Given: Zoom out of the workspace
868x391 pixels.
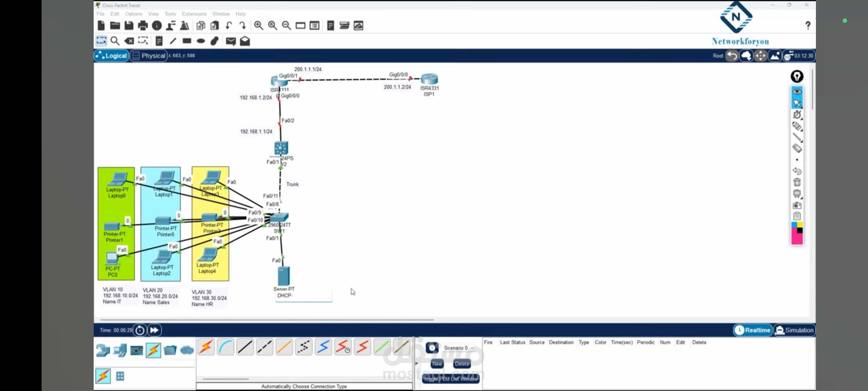Looking at the screenshot, I should pos(286,26).
